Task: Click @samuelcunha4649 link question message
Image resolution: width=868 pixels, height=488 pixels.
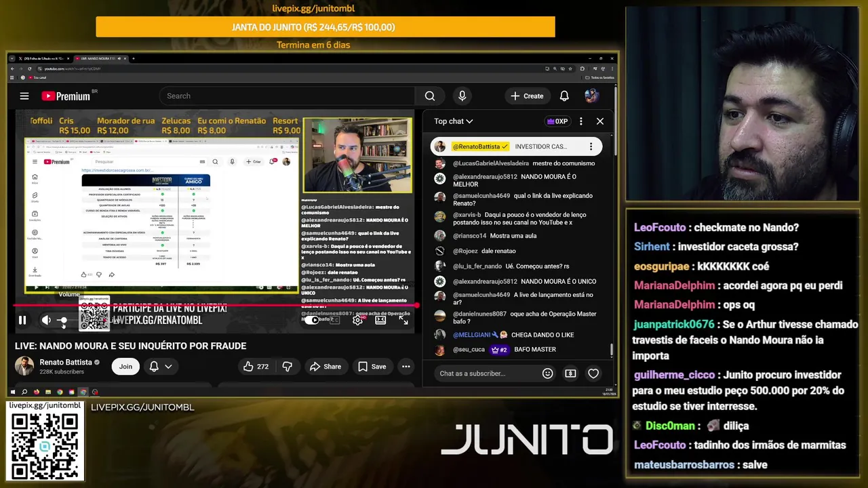Action: coord(515,199)
